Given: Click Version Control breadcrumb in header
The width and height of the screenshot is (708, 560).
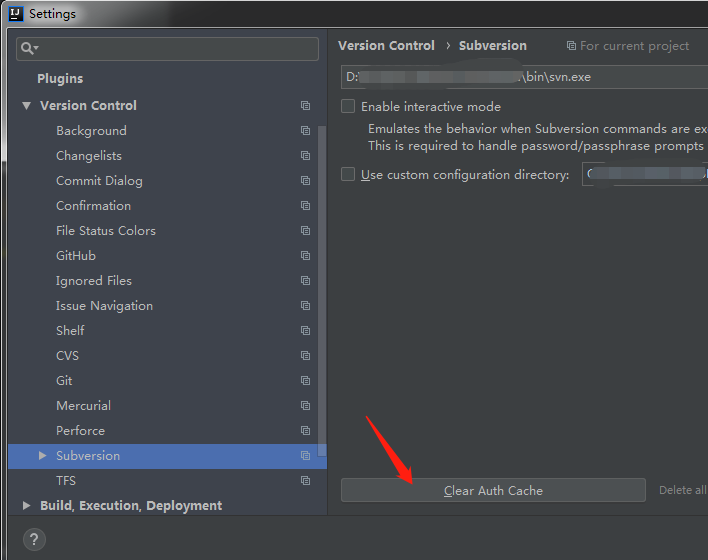Looking at the screenshot, I should point(387,46).
